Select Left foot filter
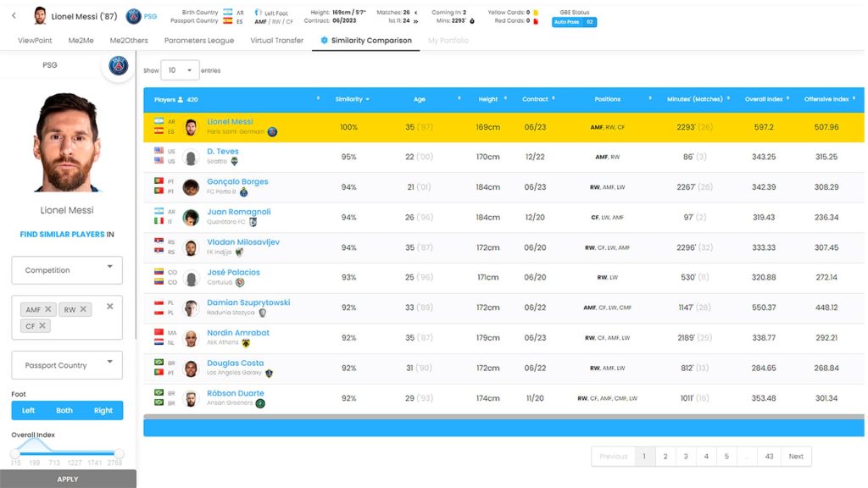Viewport: 868px width, 488px height. pos(29,411)
